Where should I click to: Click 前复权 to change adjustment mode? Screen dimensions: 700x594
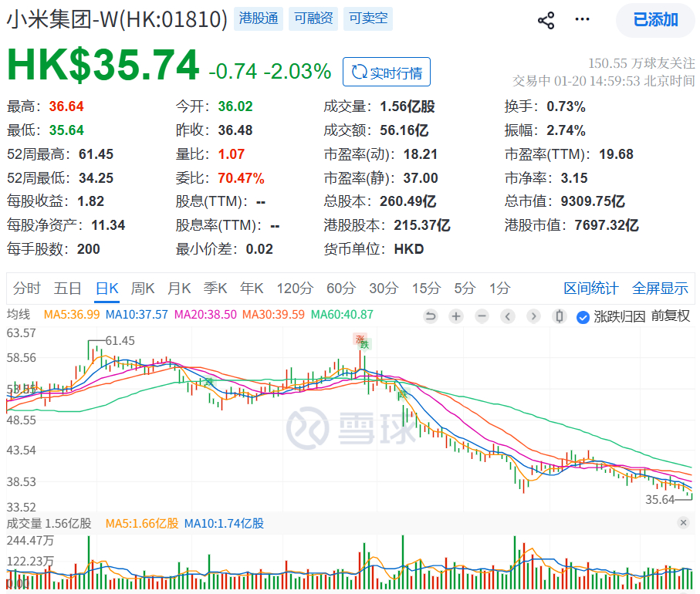pyautogui.click(x=668, y=316)
